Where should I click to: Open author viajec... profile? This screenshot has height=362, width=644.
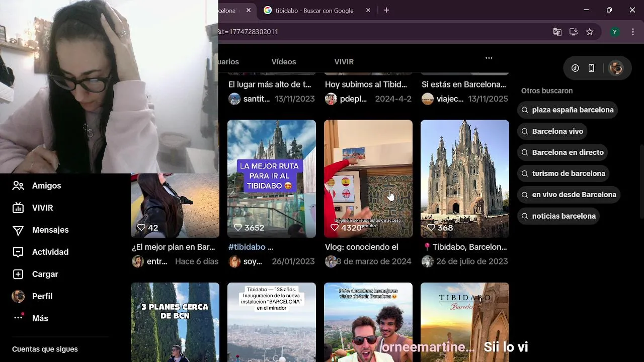coord(443,99)
